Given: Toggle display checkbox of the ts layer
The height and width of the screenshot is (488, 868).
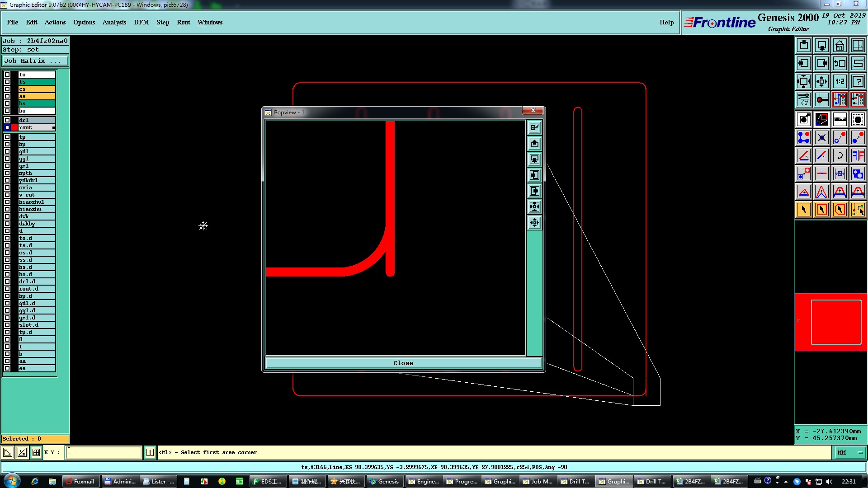Looking at the screenshot, I should pyautogui.click(x=7, y=82).
